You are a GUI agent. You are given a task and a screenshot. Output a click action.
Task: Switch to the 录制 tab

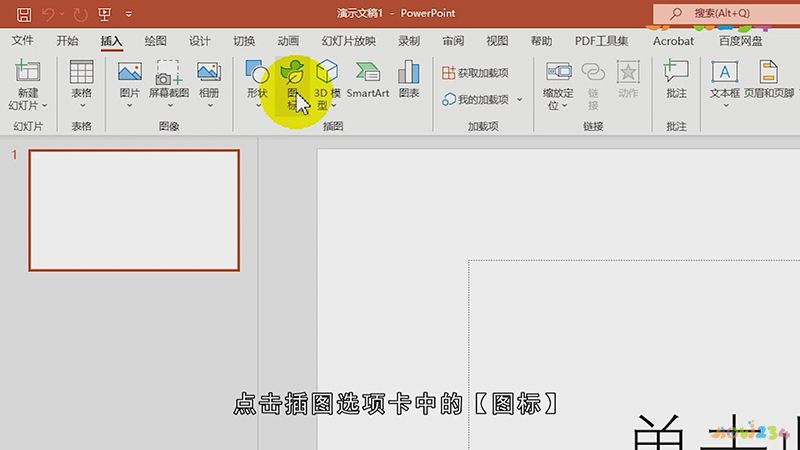pos(409,41)
